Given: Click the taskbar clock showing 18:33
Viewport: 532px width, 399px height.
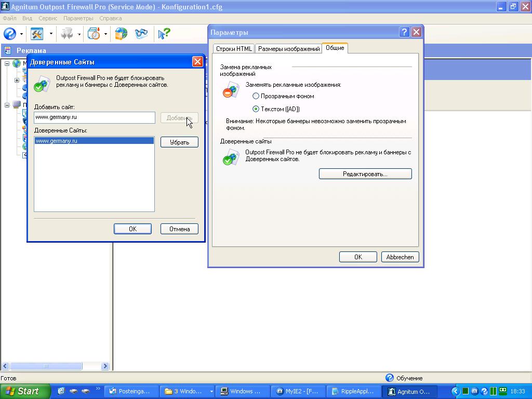Looking at the screenshot, I should click(x=518, y=392).
